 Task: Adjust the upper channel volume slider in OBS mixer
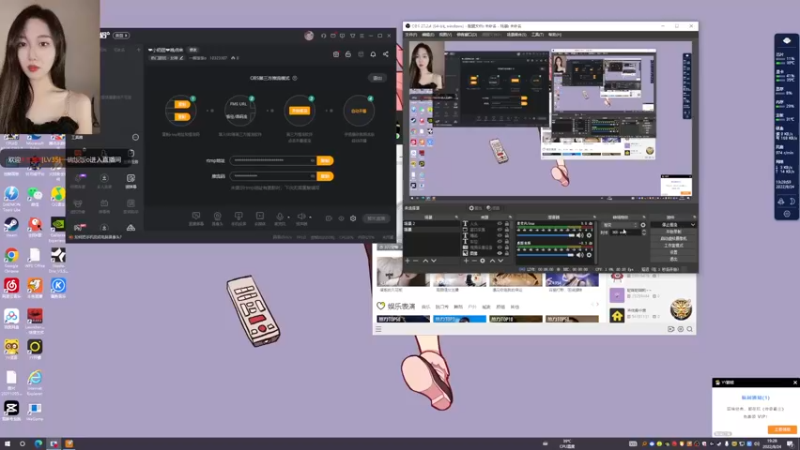pos(546,235)
